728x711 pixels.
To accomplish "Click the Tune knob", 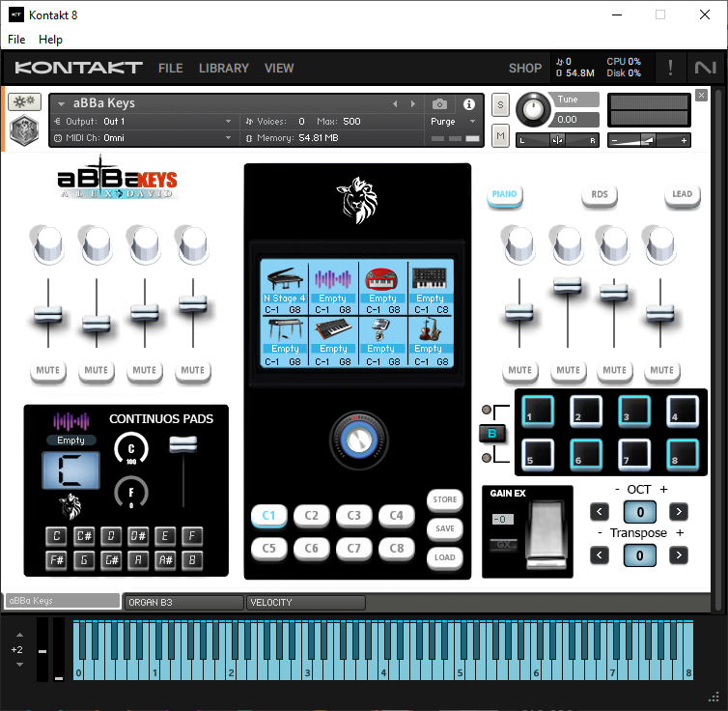I will click(533, 109).
